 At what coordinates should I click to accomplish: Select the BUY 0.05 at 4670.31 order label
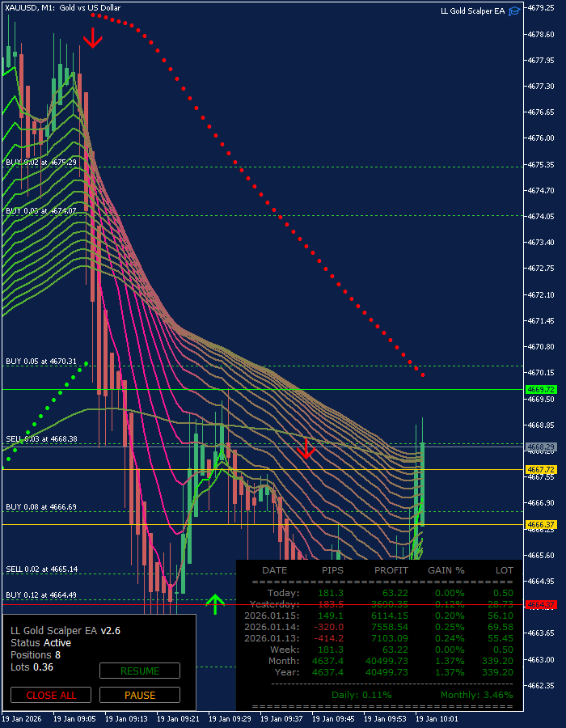coord(40,362)
